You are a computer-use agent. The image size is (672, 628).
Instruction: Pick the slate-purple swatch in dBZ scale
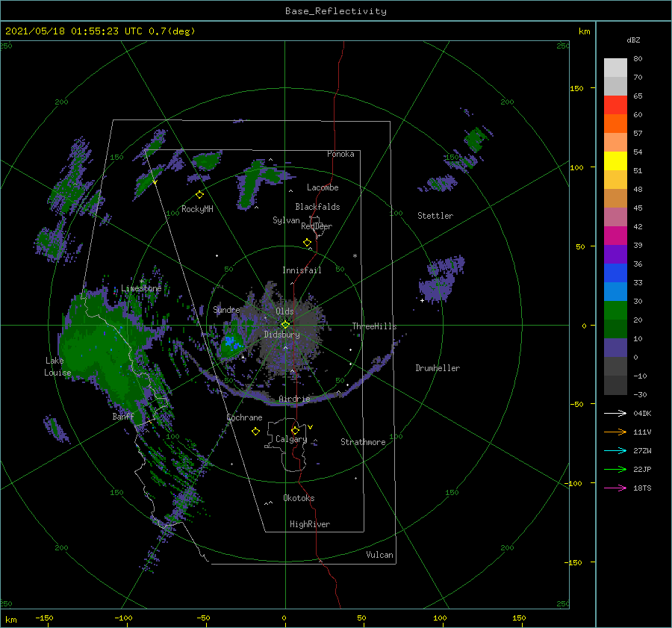[x=615, y=348]
